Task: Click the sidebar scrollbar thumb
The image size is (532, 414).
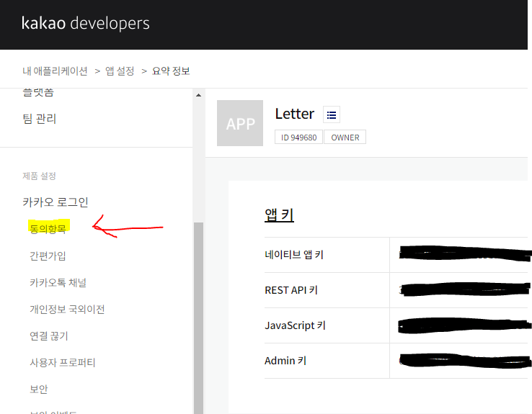Action: pos(198,318)
